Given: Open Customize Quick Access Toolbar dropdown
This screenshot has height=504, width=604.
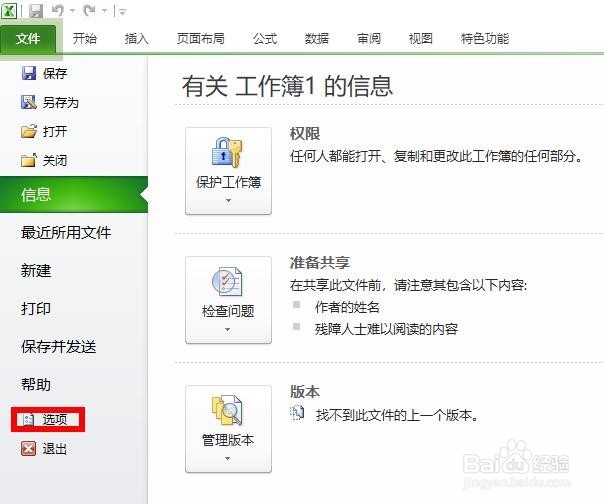Looking at the screenshot, I should 123,12.
